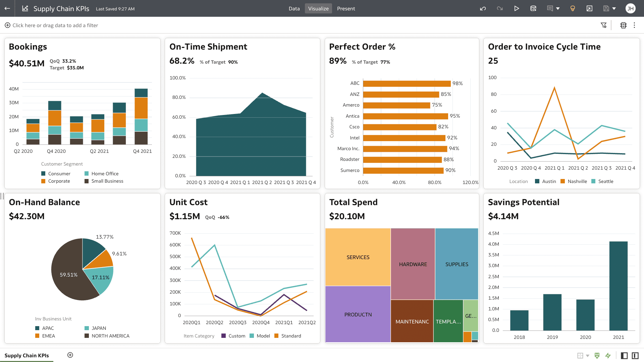The image size is (644, 362).
Task: Open the insights lightbulb icon
Action: tap(573, 8)
